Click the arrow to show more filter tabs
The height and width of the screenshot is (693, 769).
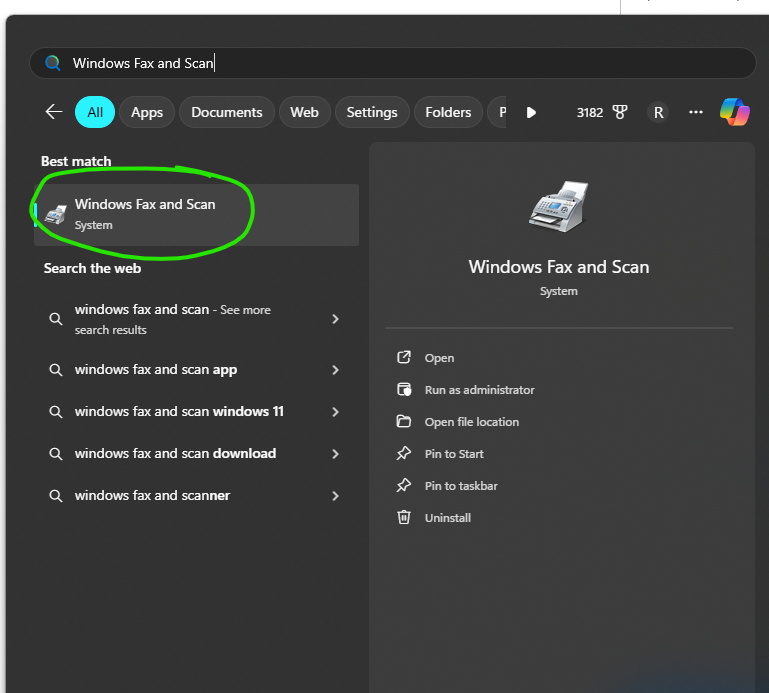pyautogui.click(x=531, y=112)
